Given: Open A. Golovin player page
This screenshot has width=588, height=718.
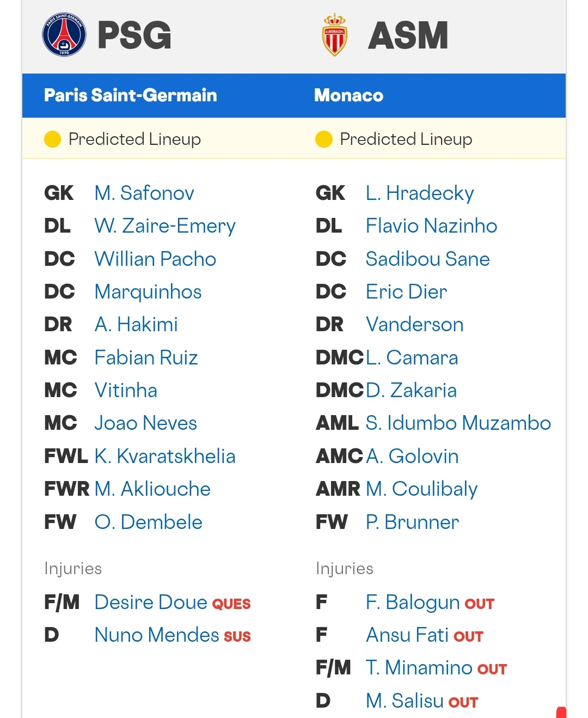Looking at the screenshot, I should 412,456.
